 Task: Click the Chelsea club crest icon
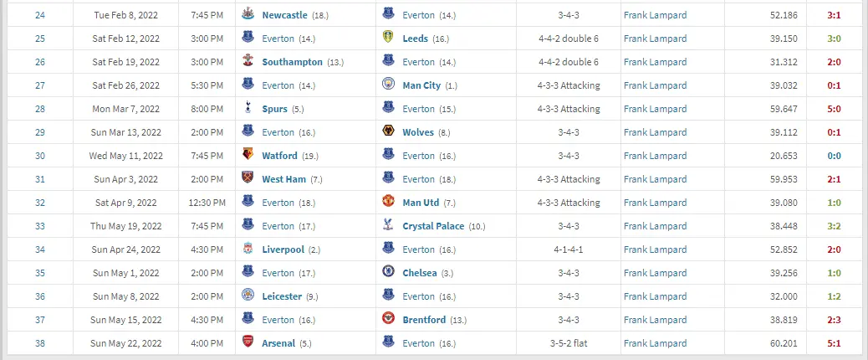click(x=389, y=273)
